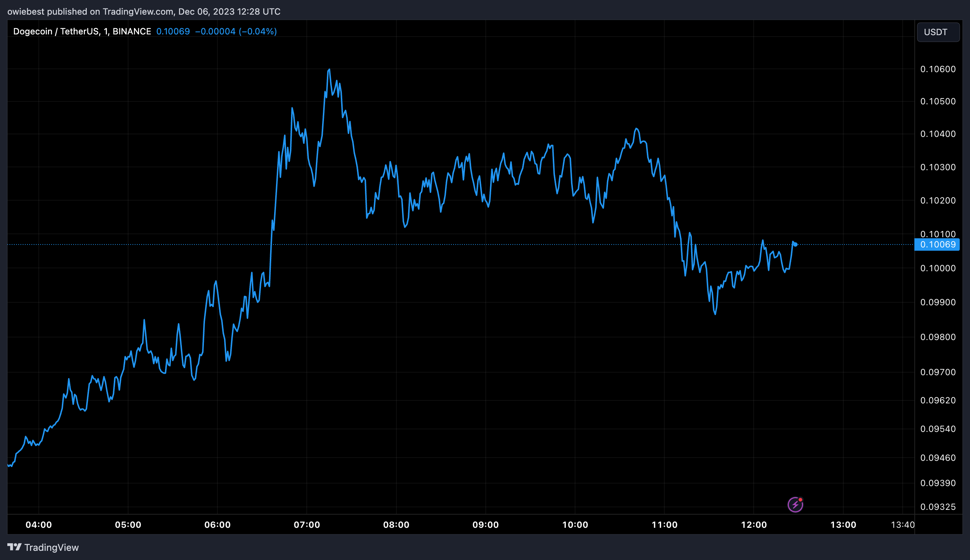The width and height of the screenshot is (970, 560).
Task: Click the 13:00 time axis label
Action: point(843,524)
